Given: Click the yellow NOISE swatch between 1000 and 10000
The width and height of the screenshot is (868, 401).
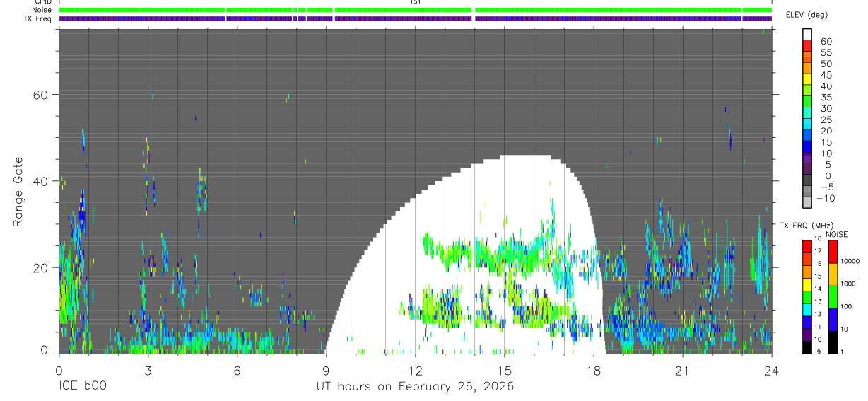Looking at the screenshot, I should pyautogui.click(x=833, y=274).
